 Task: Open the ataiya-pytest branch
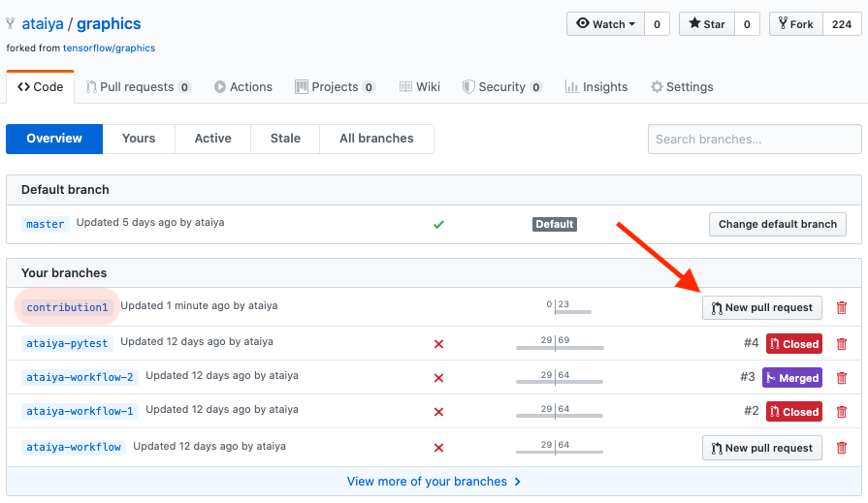coord(67,343)
